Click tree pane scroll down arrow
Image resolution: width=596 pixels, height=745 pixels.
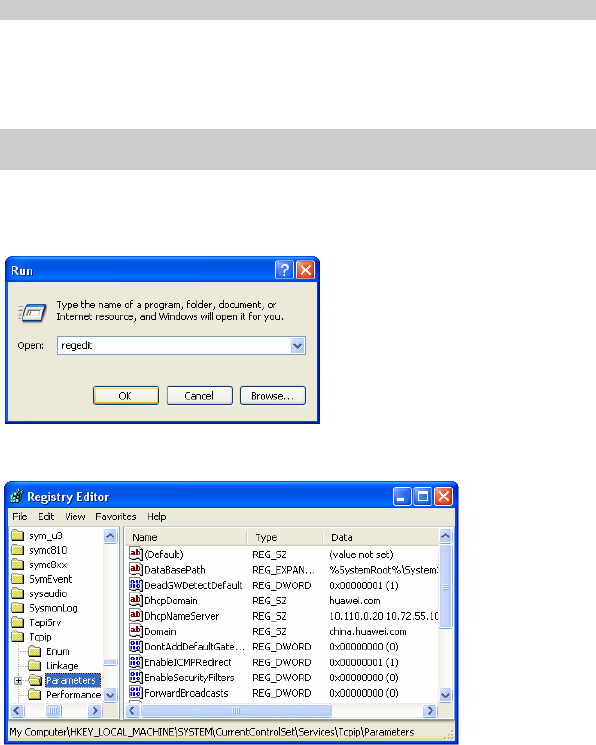110,695
